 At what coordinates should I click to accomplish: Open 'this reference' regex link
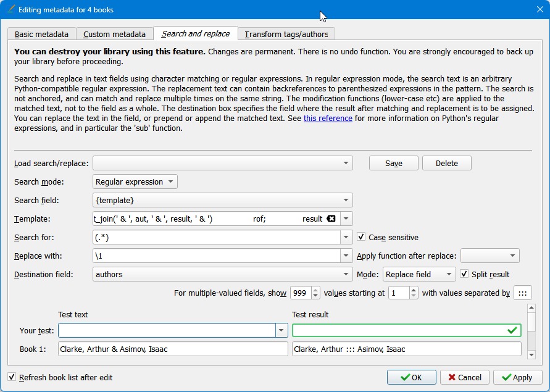(328, 119)
